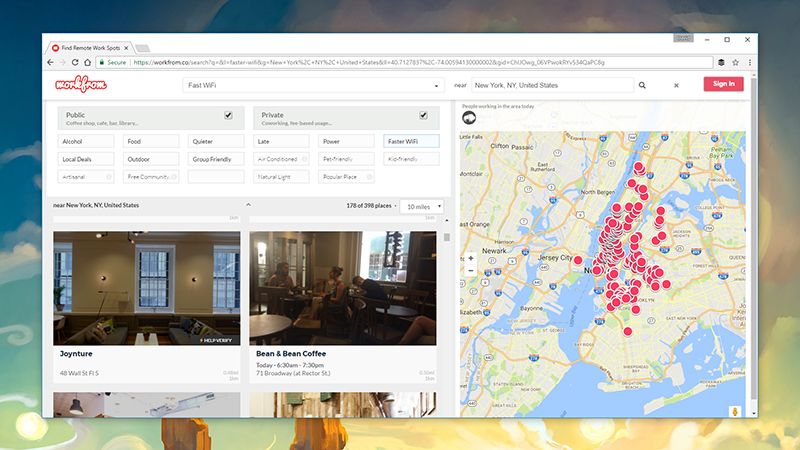Select the Find Remote Work Spots tab
This screenshot has width=800, height=450.
[90, 48]
